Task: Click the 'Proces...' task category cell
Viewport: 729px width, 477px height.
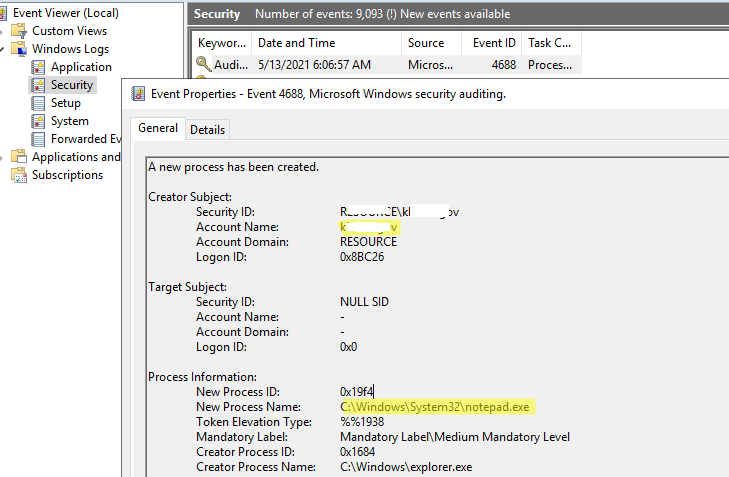Action: [550, 65]
